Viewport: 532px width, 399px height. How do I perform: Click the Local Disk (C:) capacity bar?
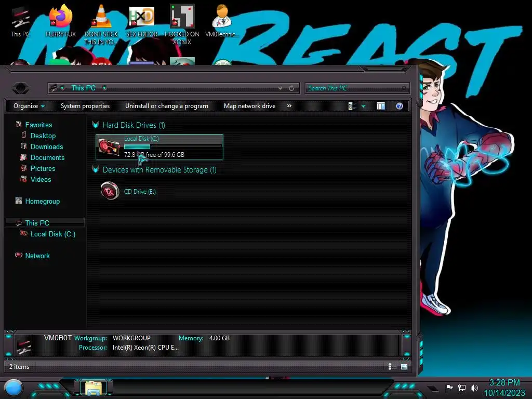pyautogui.click(x=172, y=147)
